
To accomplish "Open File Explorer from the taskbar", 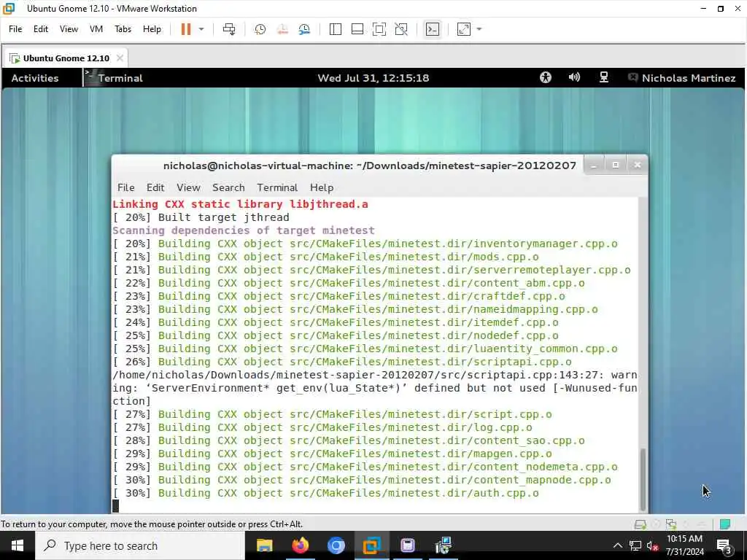I will point(264,545).
